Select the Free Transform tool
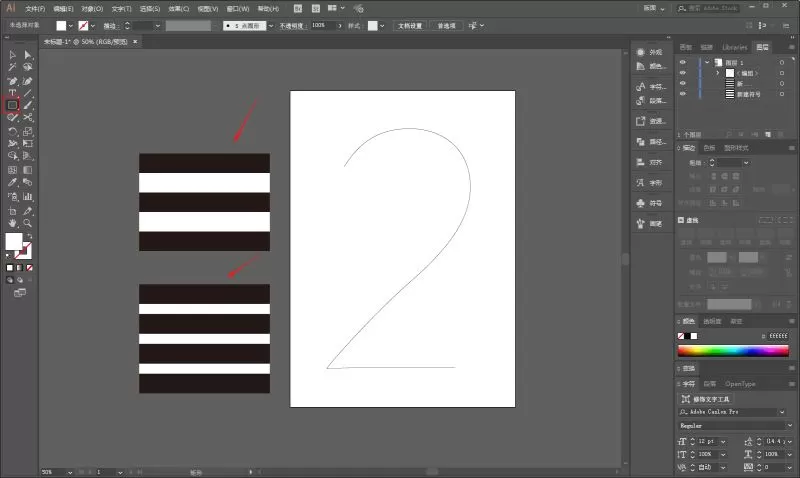The height and width of the screenshot is (478, 800). point(28,144)
